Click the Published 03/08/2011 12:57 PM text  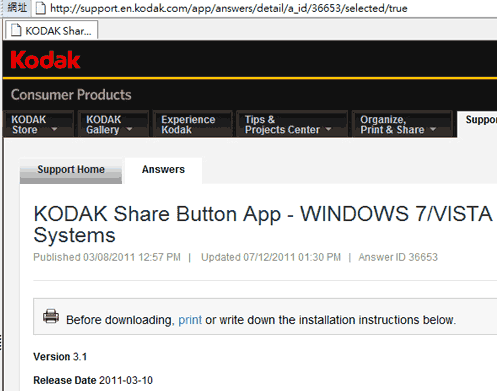click(x=107, y=257)
